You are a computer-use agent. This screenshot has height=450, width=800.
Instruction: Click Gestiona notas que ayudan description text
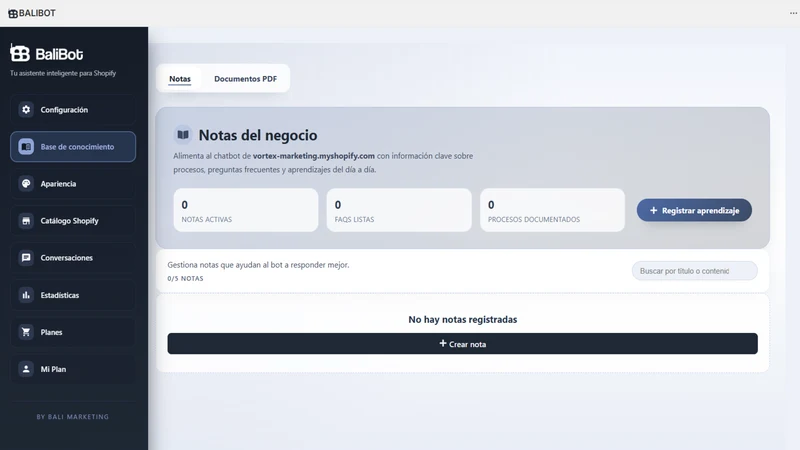258,265
